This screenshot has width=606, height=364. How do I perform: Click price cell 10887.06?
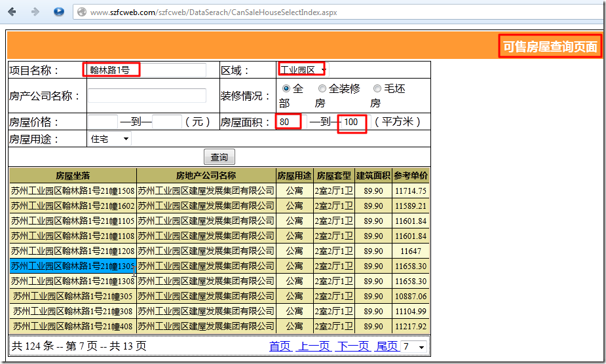tap(411, 297)
